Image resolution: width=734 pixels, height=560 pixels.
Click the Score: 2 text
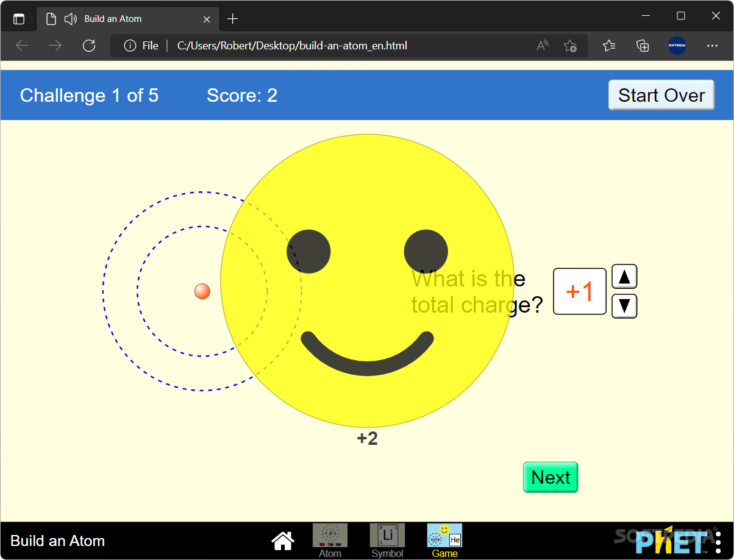tap(242, 95)
